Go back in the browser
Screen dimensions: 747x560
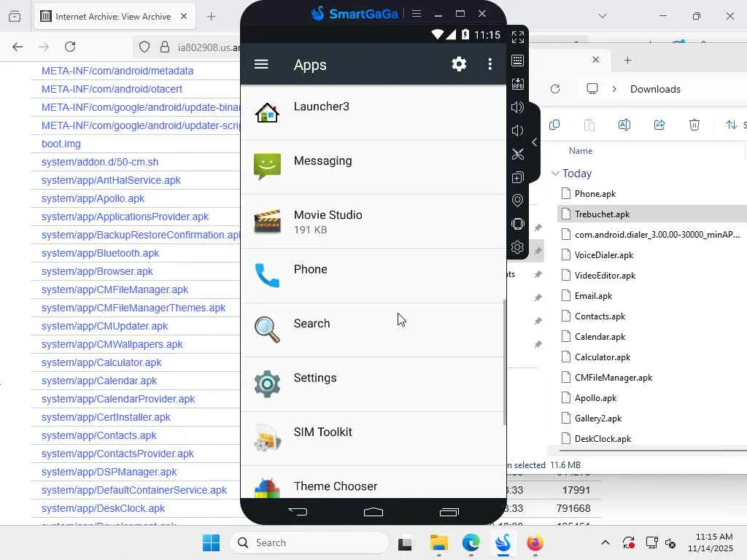coord(18,47)
